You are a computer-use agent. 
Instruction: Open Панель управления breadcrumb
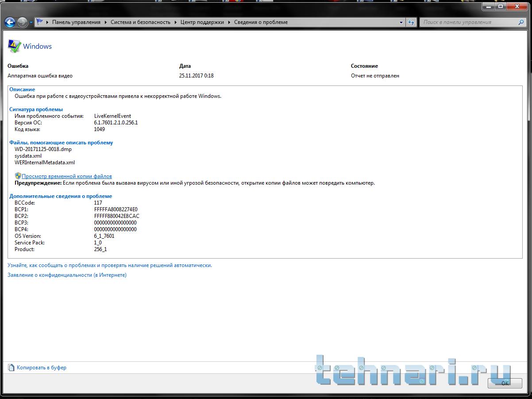pos(76,22)
